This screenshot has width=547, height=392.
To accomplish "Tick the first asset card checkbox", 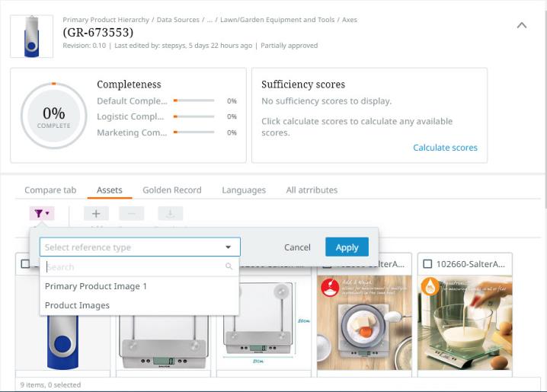I will pos(25,264).
